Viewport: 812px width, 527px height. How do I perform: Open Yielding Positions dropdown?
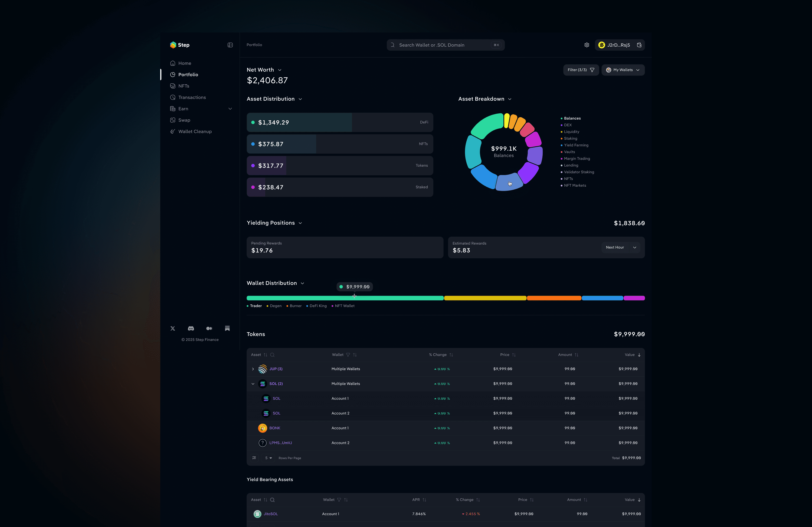point(300,223)
